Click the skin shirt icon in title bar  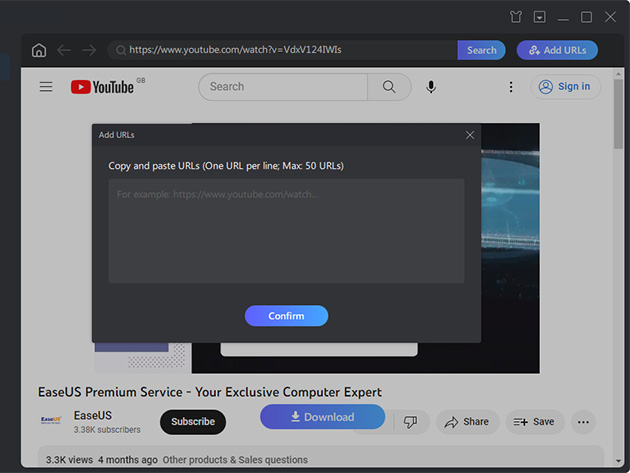[515, 17]
